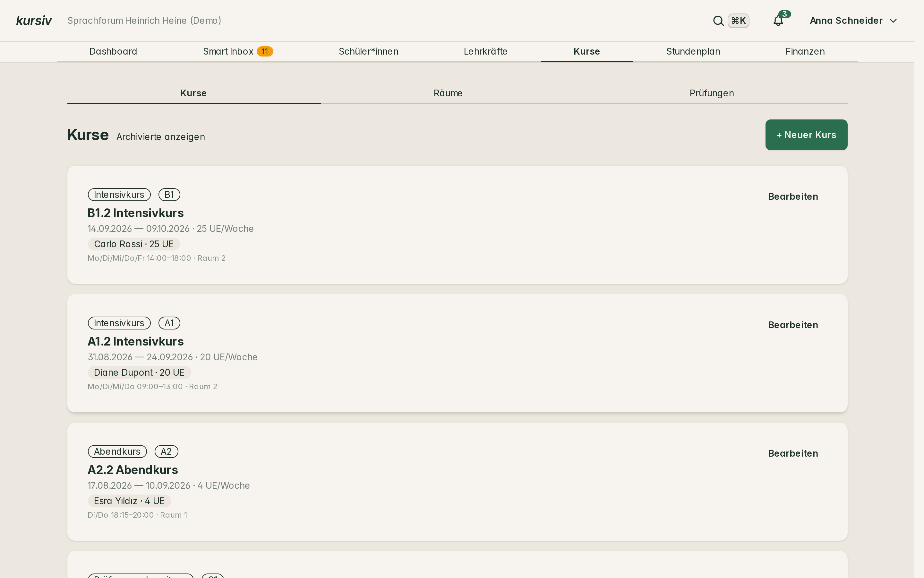Viewport: 924px width, 578px height.
Task: Switch to the Lehrkräfte tab
Action: click(485, 52)
